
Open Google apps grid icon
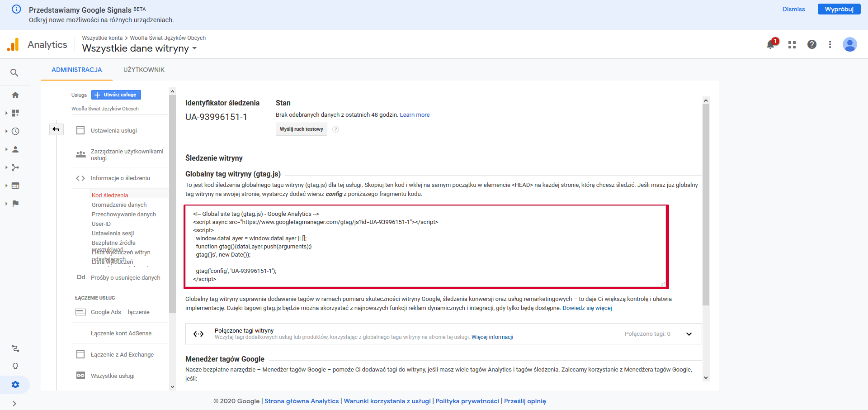(792, 45)
